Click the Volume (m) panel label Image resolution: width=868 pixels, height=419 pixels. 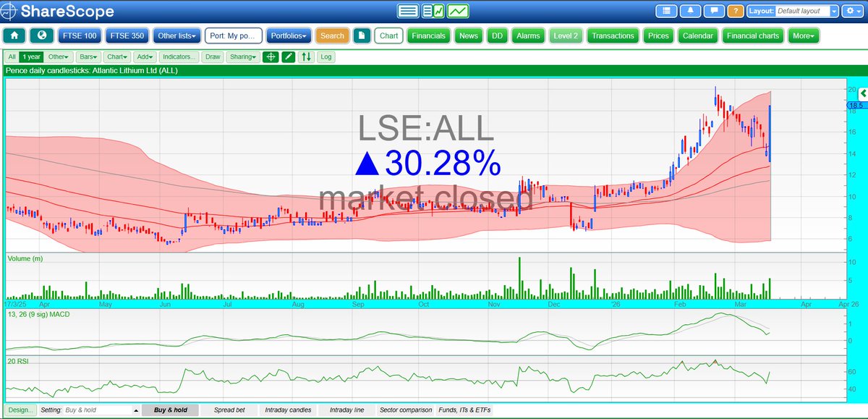click(27, 258)
